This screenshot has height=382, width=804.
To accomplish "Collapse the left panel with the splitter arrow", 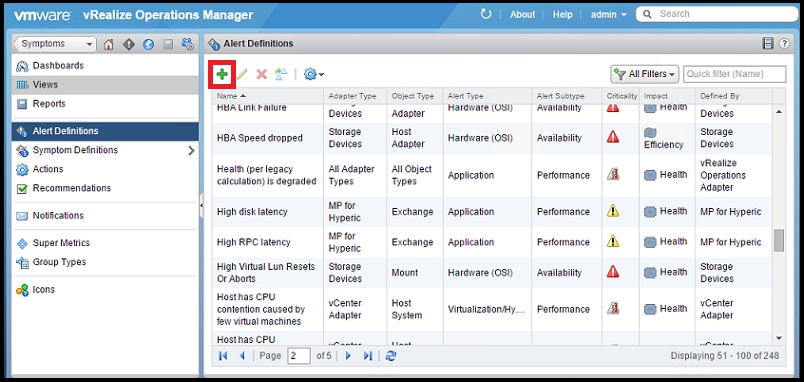I will coord(202,205).
